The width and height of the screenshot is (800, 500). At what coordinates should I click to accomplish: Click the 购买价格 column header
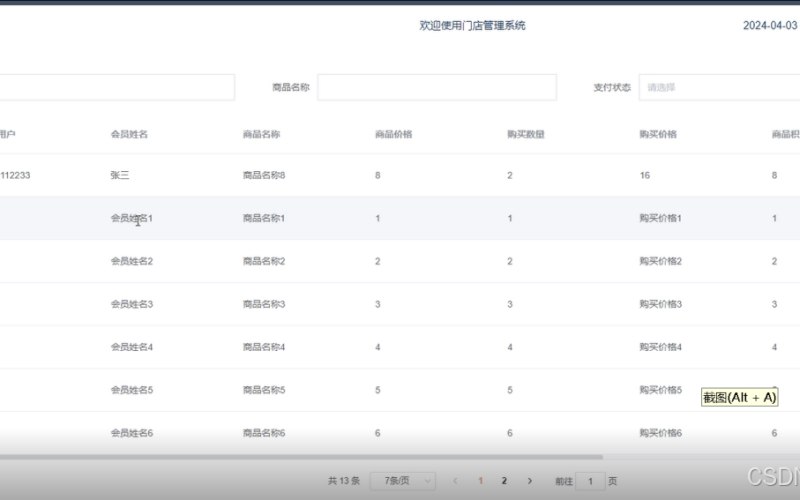point(658,134)
